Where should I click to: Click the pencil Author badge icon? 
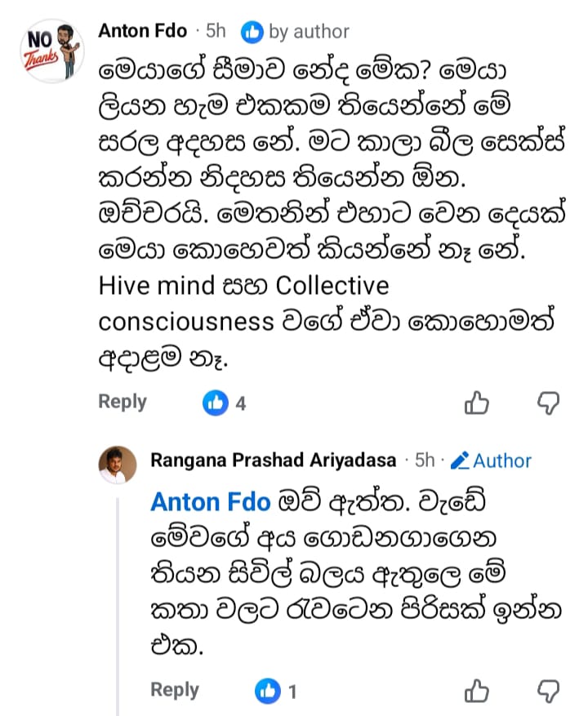tap(460, 461)
